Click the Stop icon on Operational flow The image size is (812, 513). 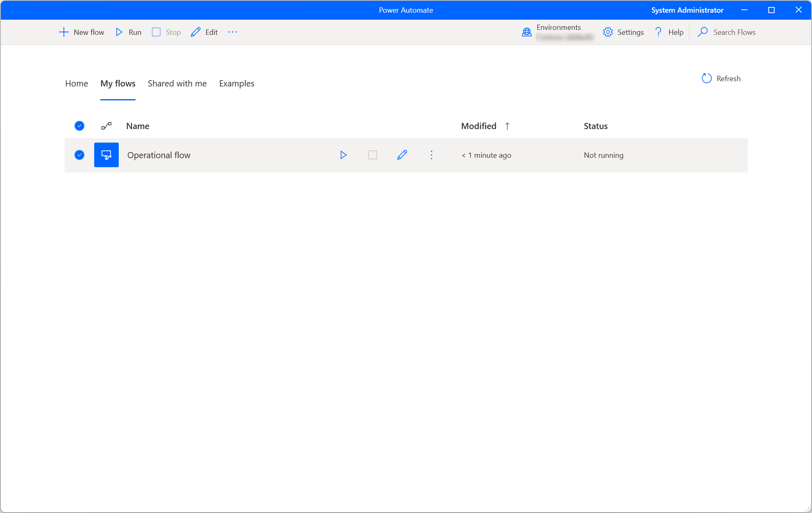point(373,155)
